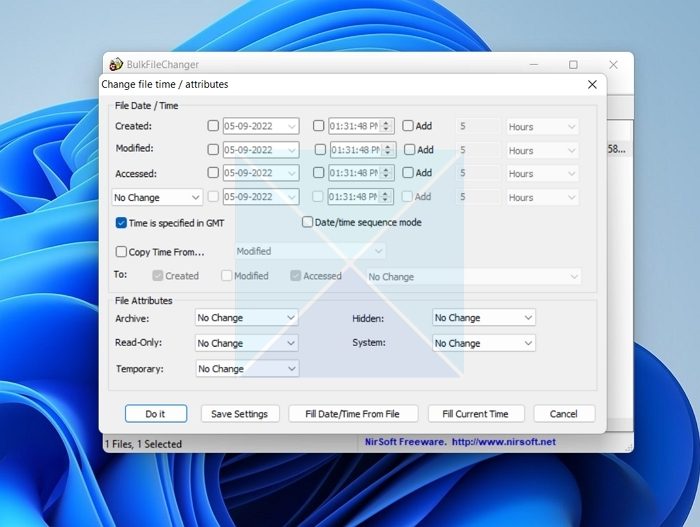Click the BulkFileChanger app icon in title bar
Viewport: 700px width, 527px height.
[x=116, y=64]
